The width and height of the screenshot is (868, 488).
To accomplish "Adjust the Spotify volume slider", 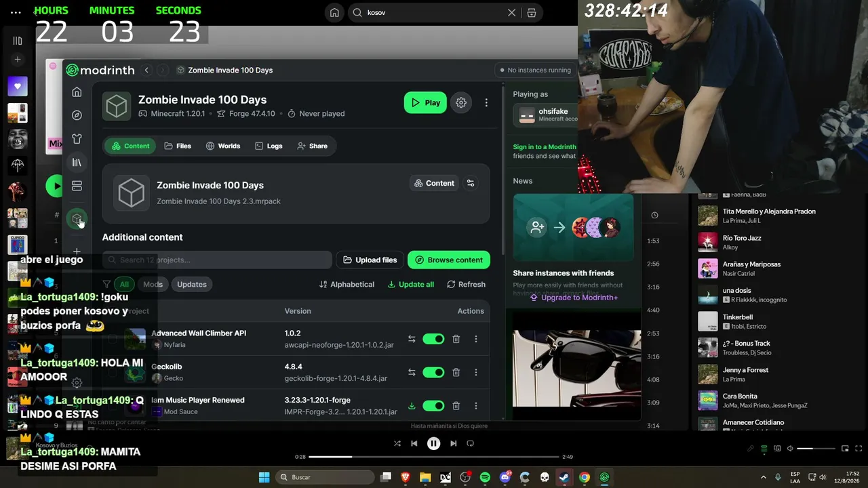I will 815,449.
